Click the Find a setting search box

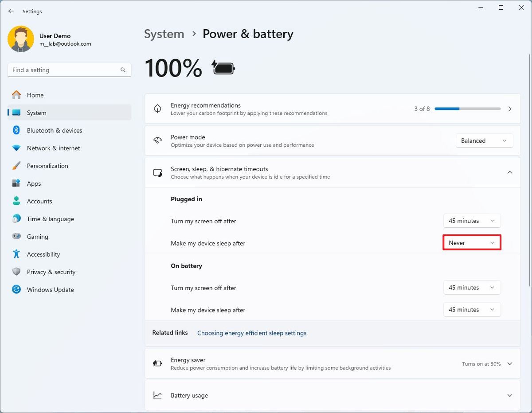(64, 70)
